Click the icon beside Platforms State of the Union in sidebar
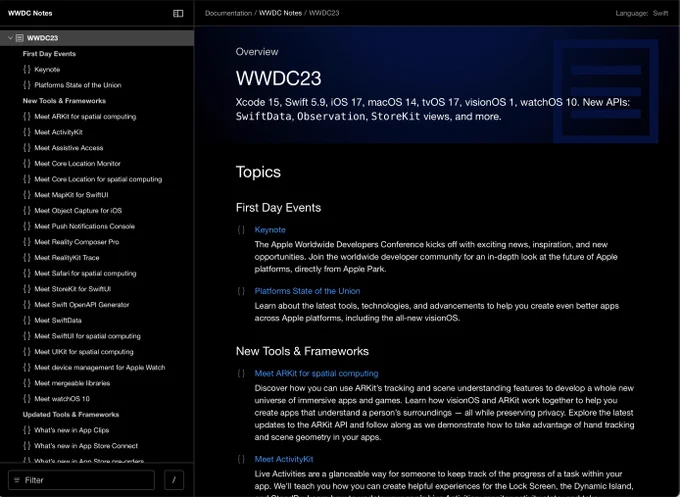Screen dimensions: 680x497 click(x=27, y=85)
